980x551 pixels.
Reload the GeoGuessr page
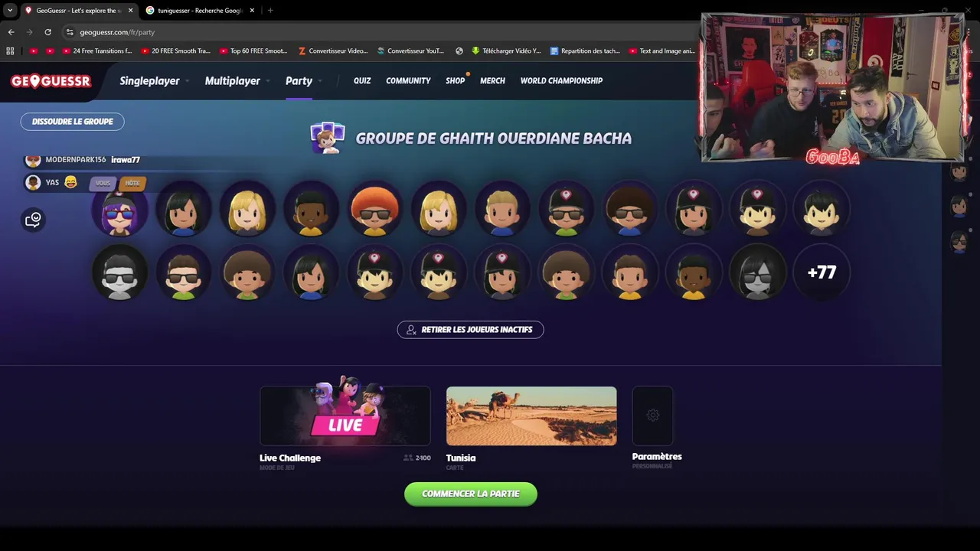[47, 32]
